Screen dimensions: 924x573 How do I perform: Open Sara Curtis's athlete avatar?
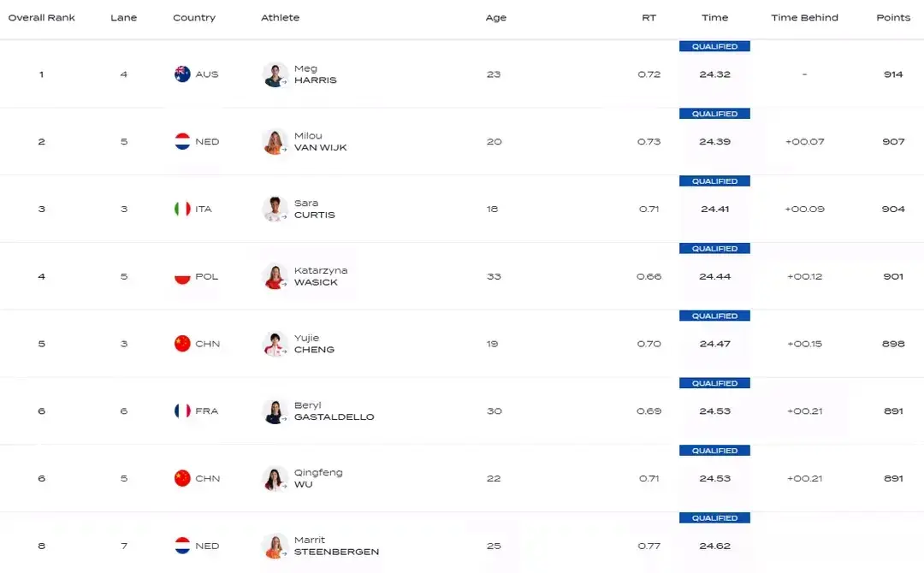point(275,210)
